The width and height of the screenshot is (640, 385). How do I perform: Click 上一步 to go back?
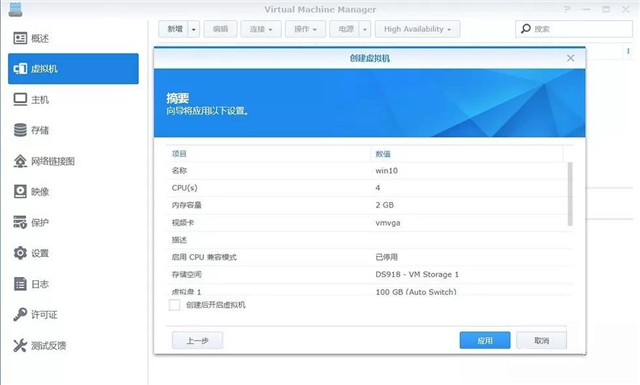[198, 340]
